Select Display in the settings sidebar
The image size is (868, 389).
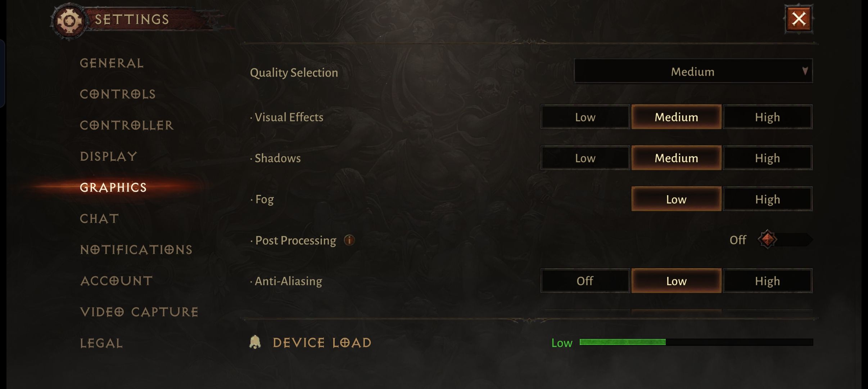click(x=110, y=155)
